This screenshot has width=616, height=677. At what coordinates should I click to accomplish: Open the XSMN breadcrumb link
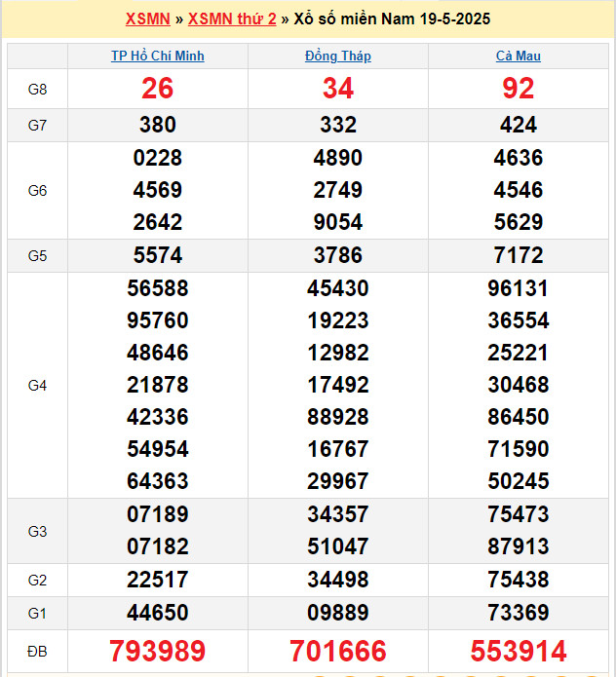point(148,19)
